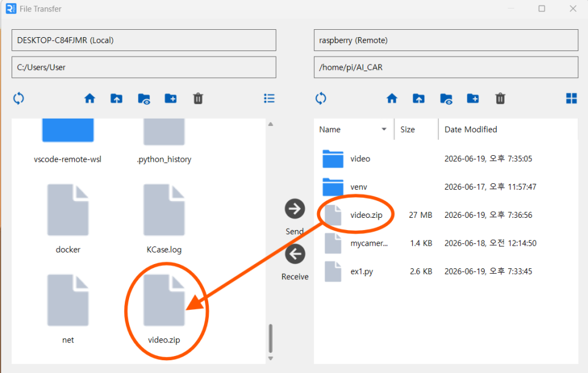Select the local KCase.log file thumbnail
The width and height of the screenshot is (588, 373).
[x=164, y=209]
